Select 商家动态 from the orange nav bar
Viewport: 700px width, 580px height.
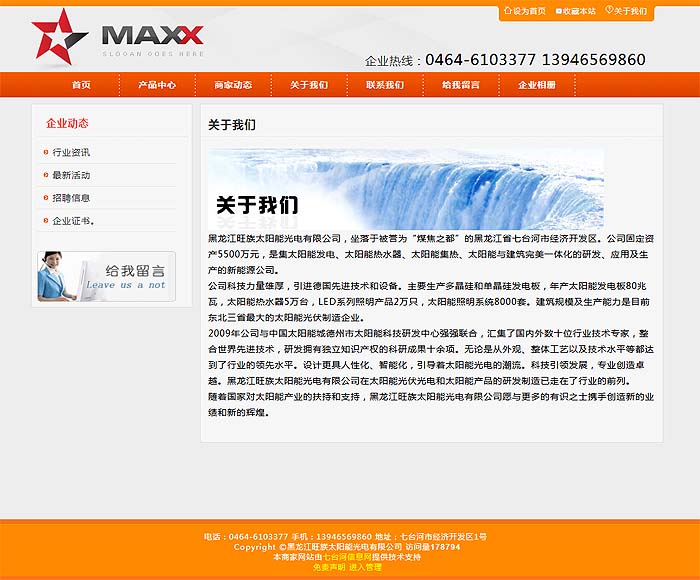tap(233, 85)
